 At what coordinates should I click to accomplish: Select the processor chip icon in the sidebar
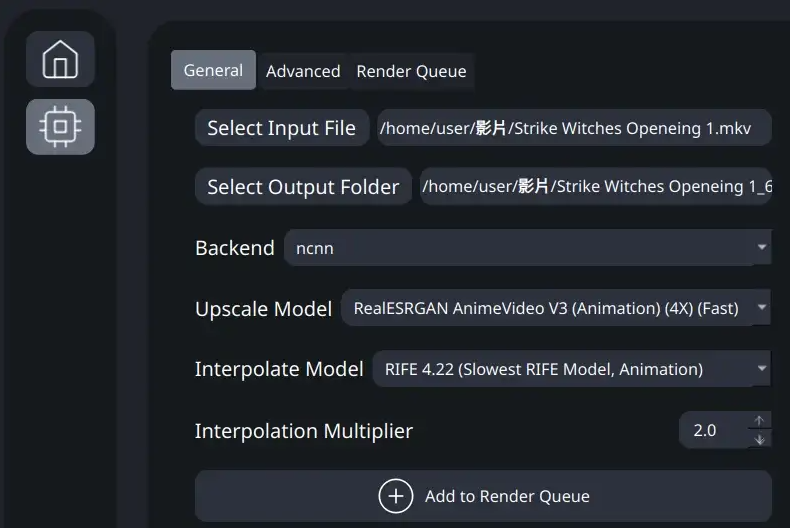[60, 126]
